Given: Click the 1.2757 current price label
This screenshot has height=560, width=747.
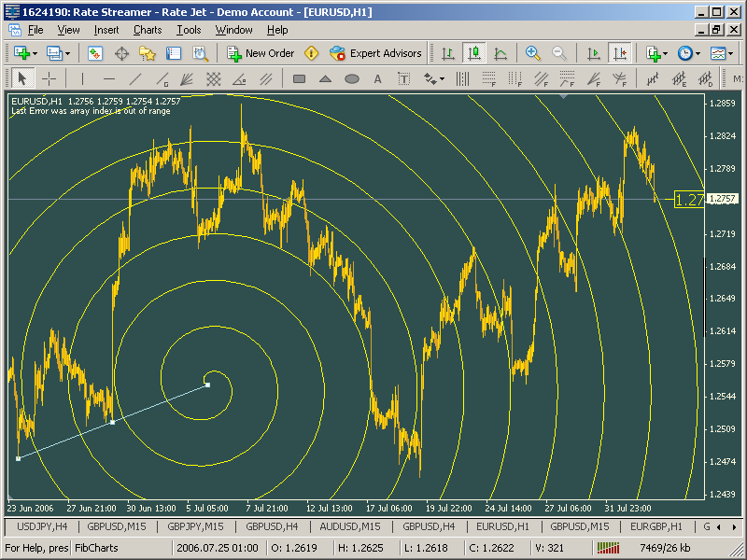Looking at the screenshot, I should (723, 199).
